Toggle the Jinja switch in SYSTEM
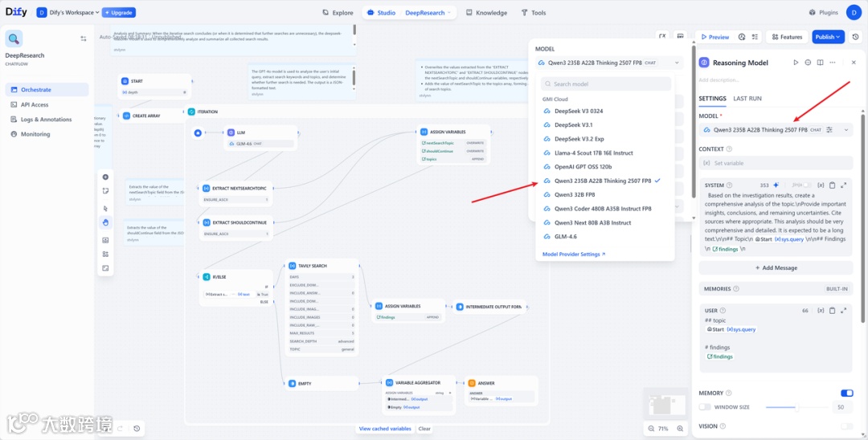The height and width of the screenshot is (440, 868). tap(808, 185)
